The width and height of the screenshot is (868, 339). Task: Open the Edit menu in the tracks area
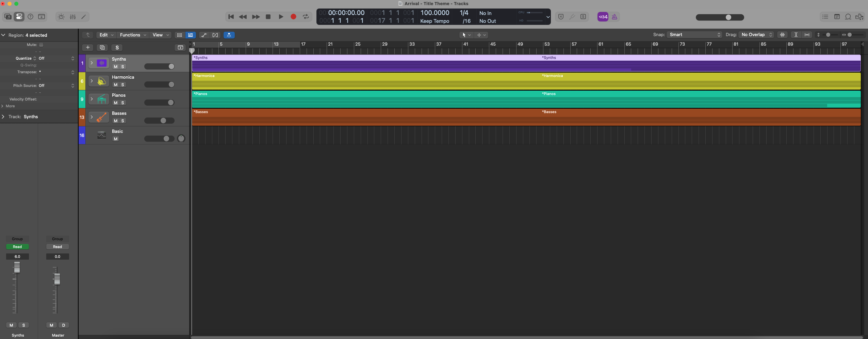coord(106,35)
